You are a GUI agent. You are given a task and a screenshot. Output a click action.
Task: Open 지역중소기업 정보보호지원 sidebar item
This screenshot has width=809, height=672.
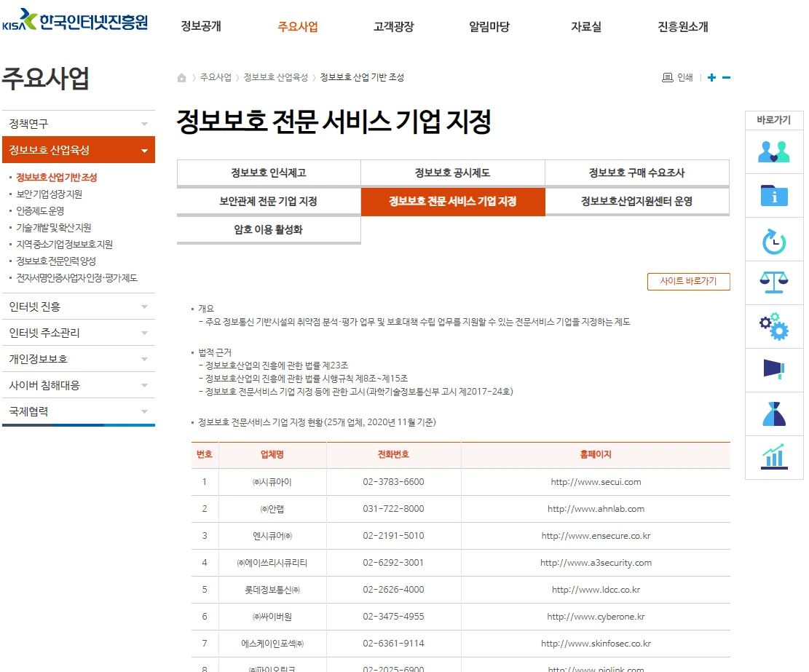coord(65,245)
